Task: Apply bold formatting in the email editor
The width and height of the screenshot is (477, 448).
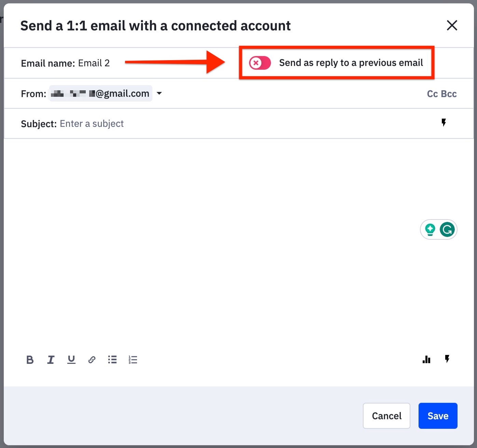Action: tap(30, 359)
